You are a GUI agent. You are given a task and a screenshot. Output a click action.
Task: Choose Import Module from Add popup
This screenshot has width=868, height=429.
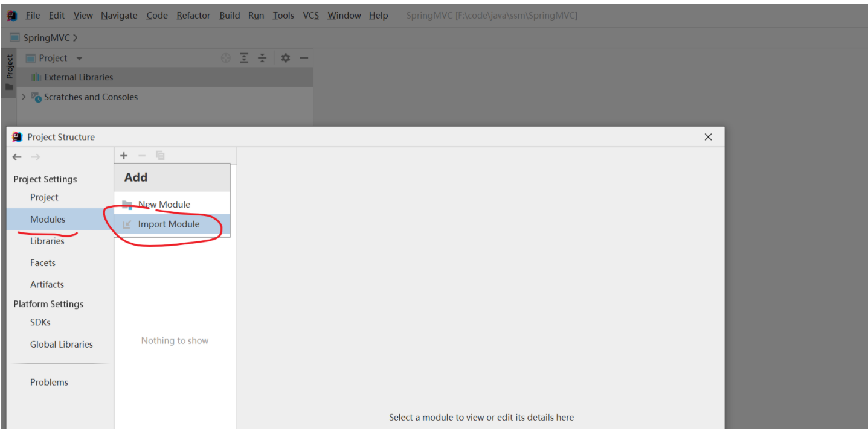(x=172, y=224)
